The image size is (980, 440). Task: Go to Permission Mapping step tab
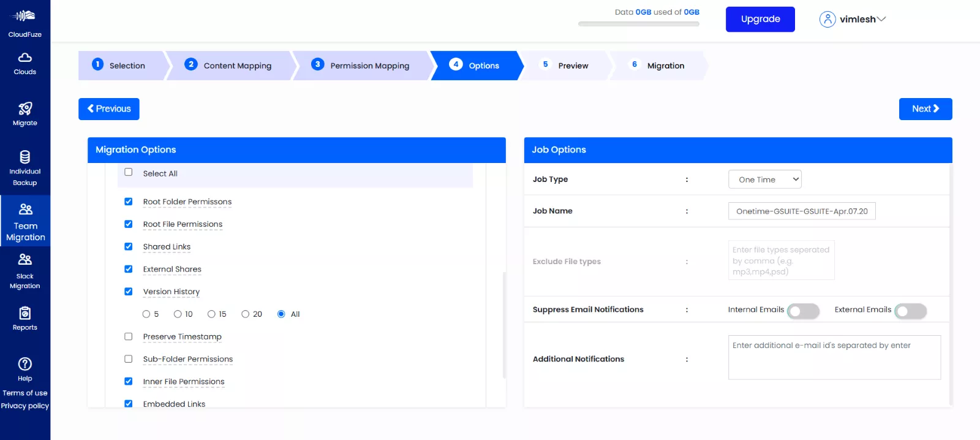pyautogui.click(x=363, y=66)
